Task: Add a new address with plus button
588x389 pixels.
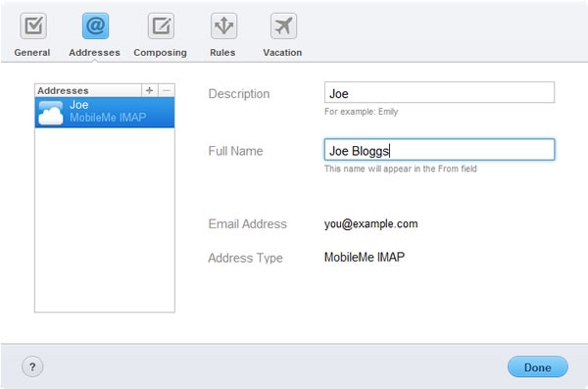Action: tap(150, 90)
